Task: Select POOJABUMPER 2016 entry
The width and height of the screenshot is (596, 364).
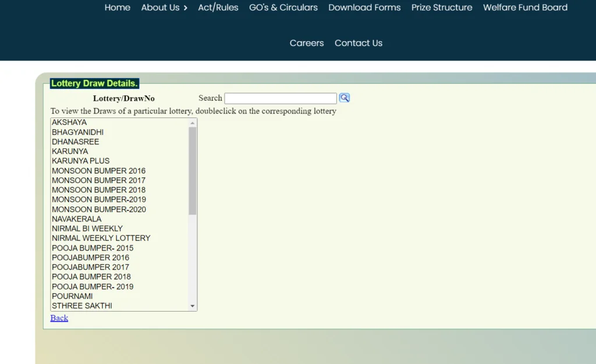Action: coord(119,258)
